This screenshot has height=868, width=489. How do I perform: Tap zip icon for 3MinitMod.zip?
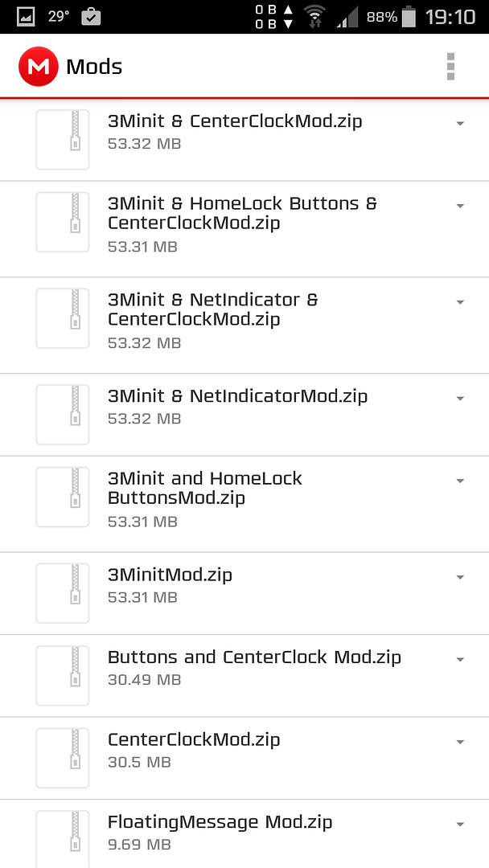pyautogui.click(x=63, y=593)
